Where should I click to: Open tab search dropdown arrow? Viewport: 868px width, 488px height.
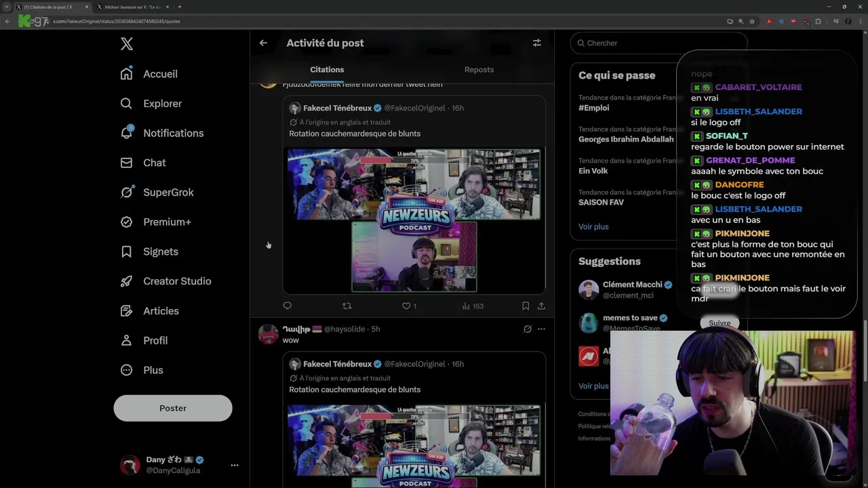tap(6, 7)
